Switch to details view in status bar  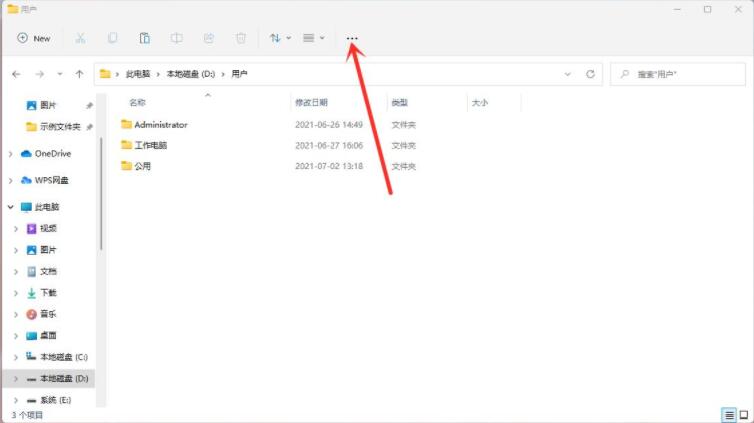tap(729, 415)
